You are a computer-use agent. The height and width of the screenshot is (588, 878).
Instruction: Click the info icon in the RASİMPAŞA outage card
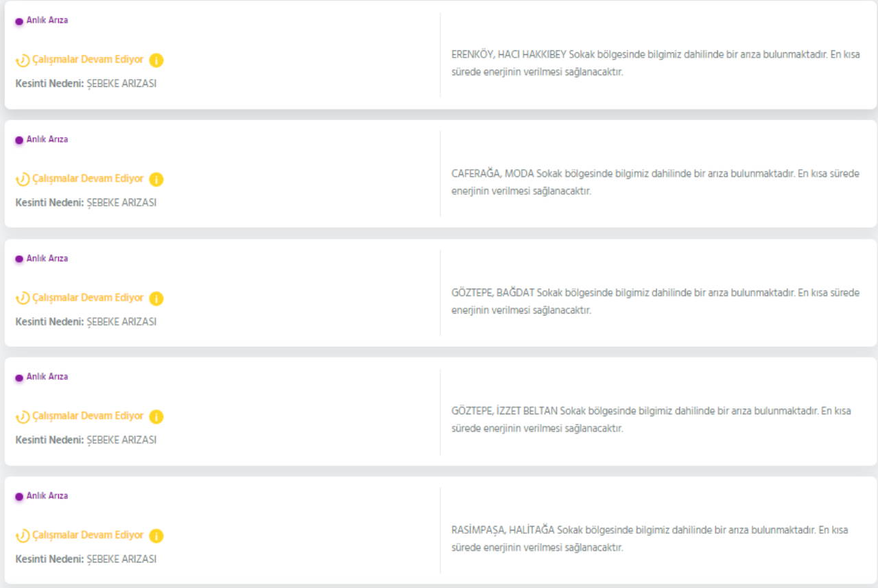pos(156,536)
